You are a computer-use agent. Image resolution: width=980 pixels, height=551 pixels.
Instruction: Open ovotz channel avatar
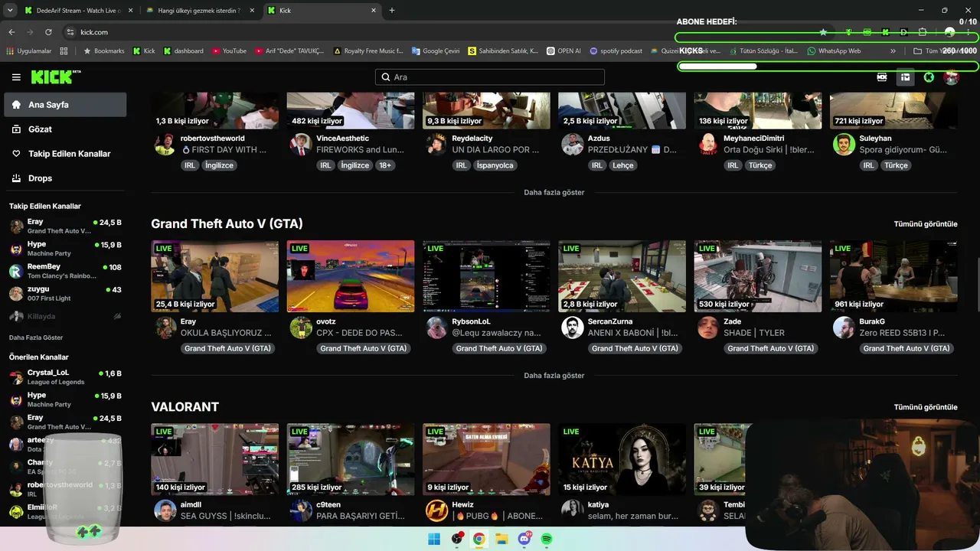[301, 328]
